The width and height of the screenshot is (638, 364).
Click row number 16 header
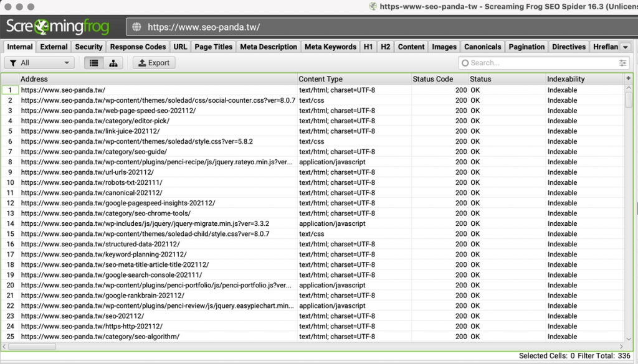pos(10,244)
